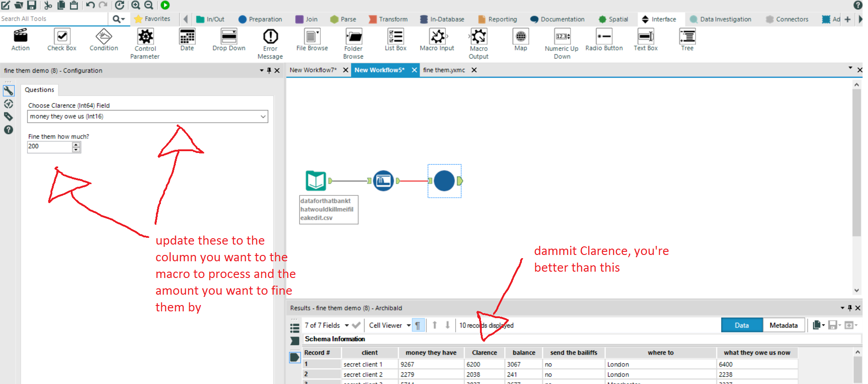Viewport: 868px width, 384px height.
Task: Switch to the Transform tool category
Action: coord(388,19)
